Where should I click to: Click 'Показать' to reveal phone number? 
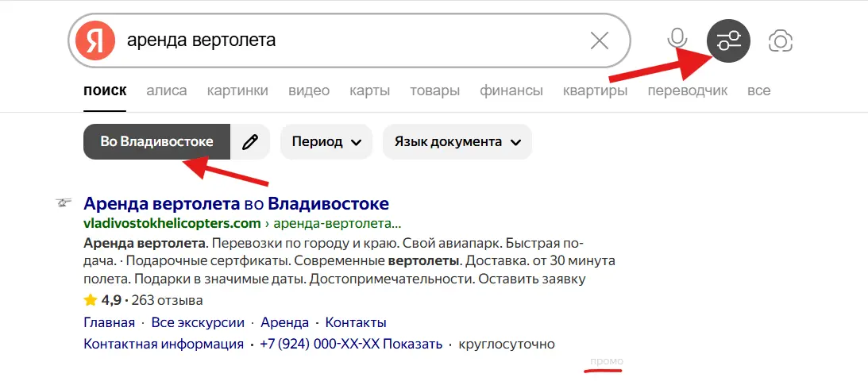pyautogui.click(x=414, y=345)
